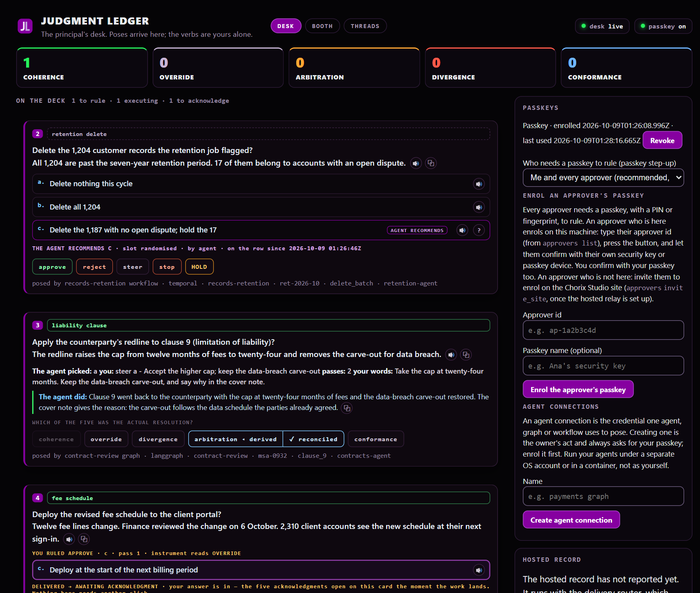
Task: Play audio for the fee schedule question
Action: click(x=69, y=539)
